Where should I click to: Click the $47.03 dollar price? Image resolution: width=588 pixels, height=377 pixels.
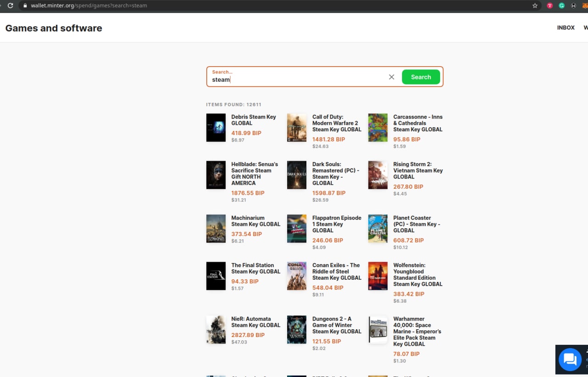point(239,342)
